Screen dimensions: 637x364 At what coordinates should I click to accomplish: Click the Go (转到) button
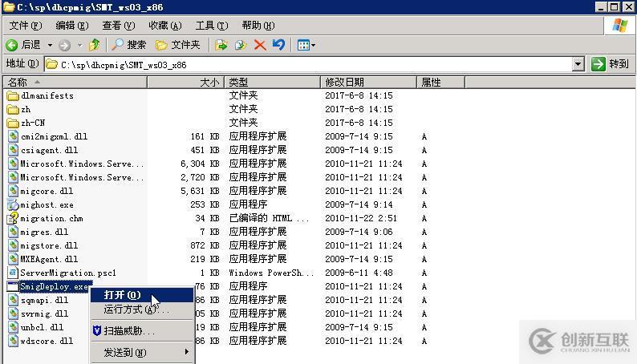pos(610,64)
